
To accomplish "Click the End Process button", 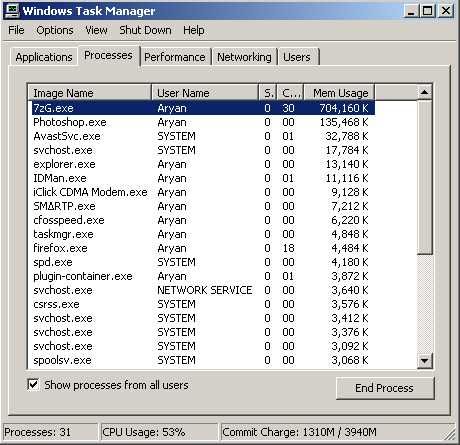I will [385, 388].
